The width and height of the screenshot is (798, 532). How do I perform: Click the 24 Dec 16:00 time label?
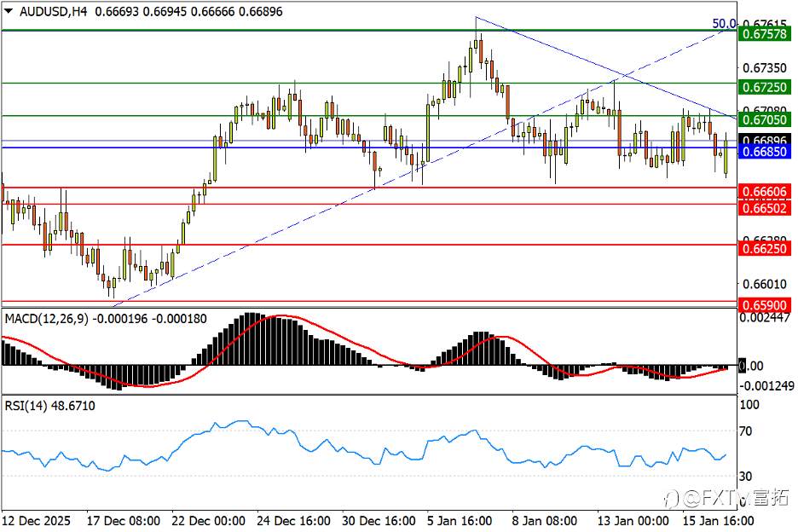coord(294,521)
